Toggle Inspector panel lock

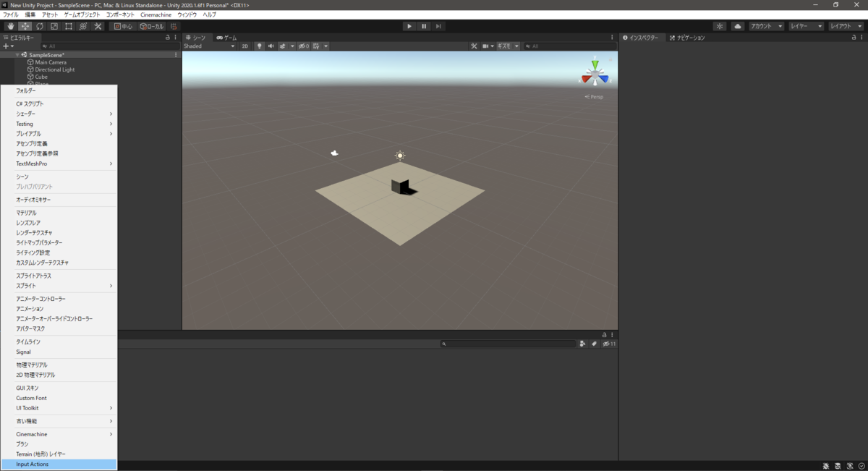pyautogui.click(x=855, y=38)
